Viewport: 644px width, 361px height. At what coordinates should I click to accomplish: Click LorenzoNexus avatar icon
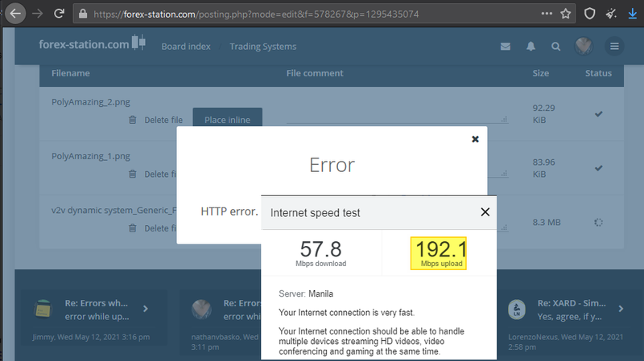tap(517, 309)
